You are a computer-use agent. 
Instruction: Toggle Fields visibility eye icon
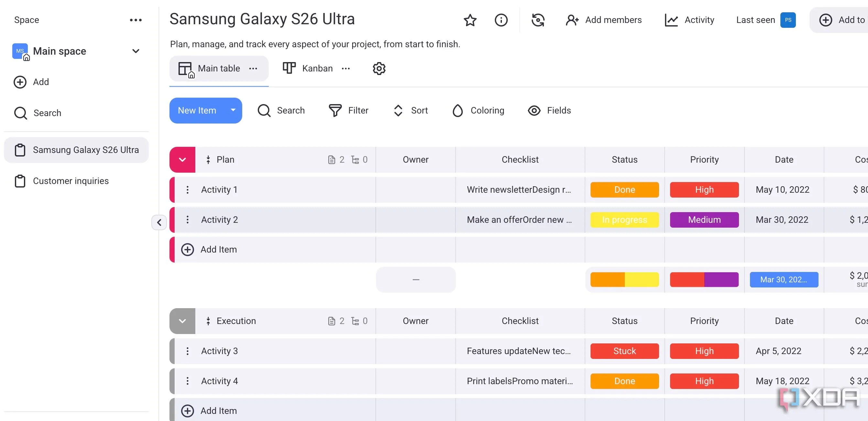pyautogui.click(x=534, y=111)
